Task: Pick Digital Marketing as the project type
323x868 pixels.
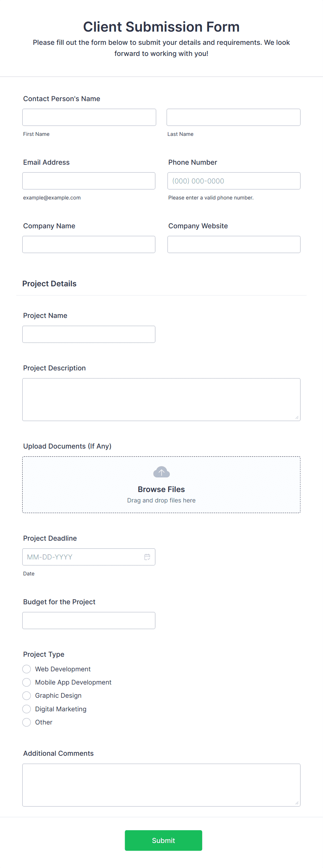Action: click(26, 709)
